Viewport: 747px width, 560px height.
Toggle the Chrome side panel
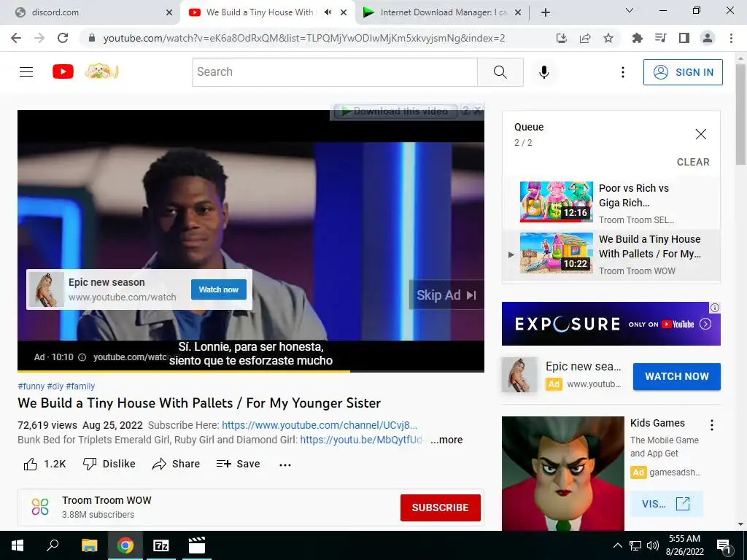[684, 38]
